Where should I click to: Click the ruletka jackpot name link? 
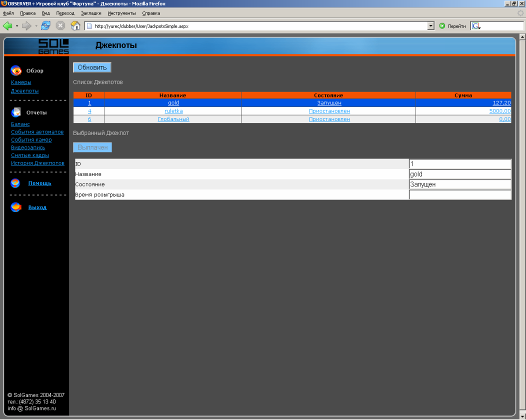pyautogui.click(x=174, y=111)
